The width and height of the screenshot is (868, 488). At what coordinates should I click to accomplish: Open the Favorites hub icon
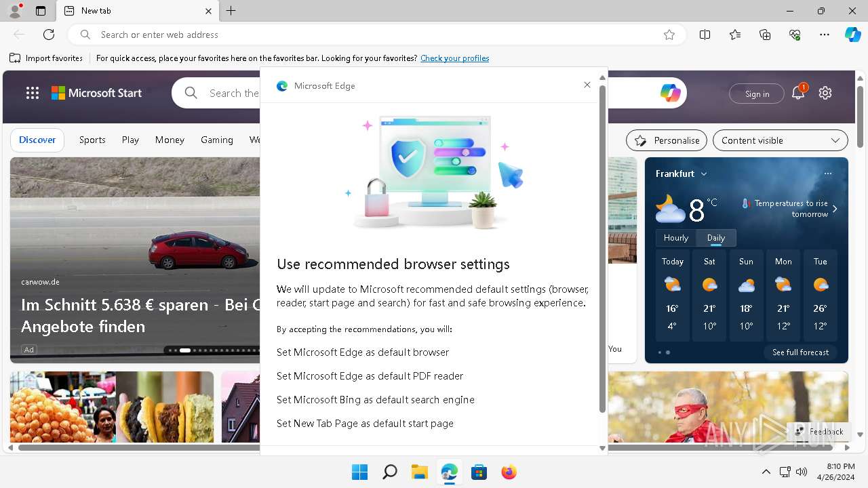point(735,35)
